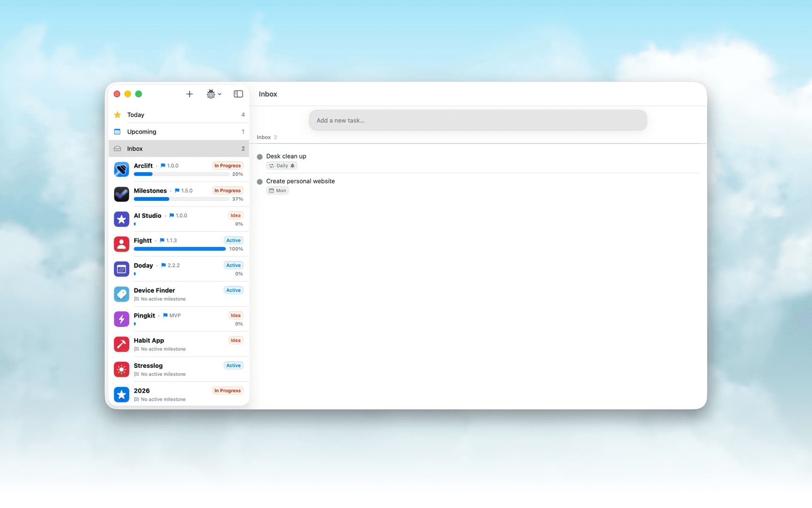The width and height of the screenshot is (812, 508).
Task: Open the 'Desk clean up' task
Action: (286, 156)
